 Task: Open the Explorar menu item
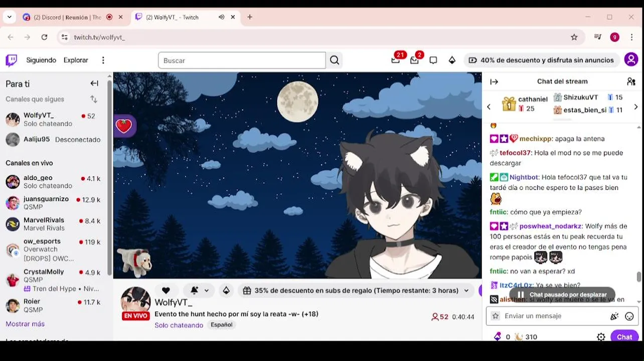click(x=76, y=60)
